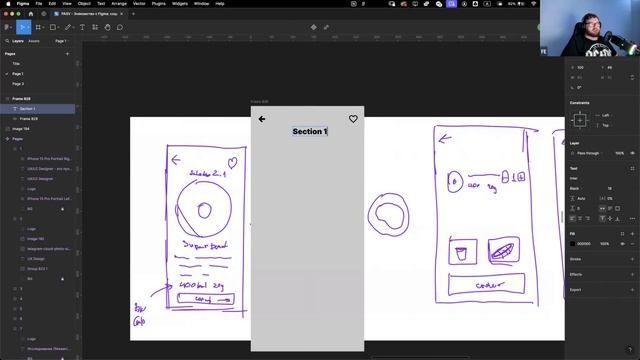Open the Plugins menu
The image size is (640, 360).
(159, 4)
